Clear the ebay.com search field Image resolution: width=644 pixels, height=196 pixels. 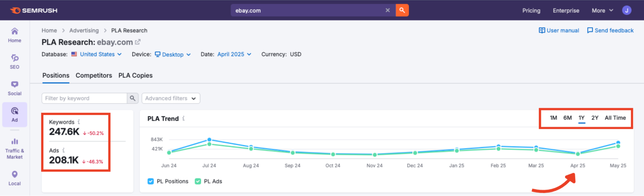pos(388,10)
